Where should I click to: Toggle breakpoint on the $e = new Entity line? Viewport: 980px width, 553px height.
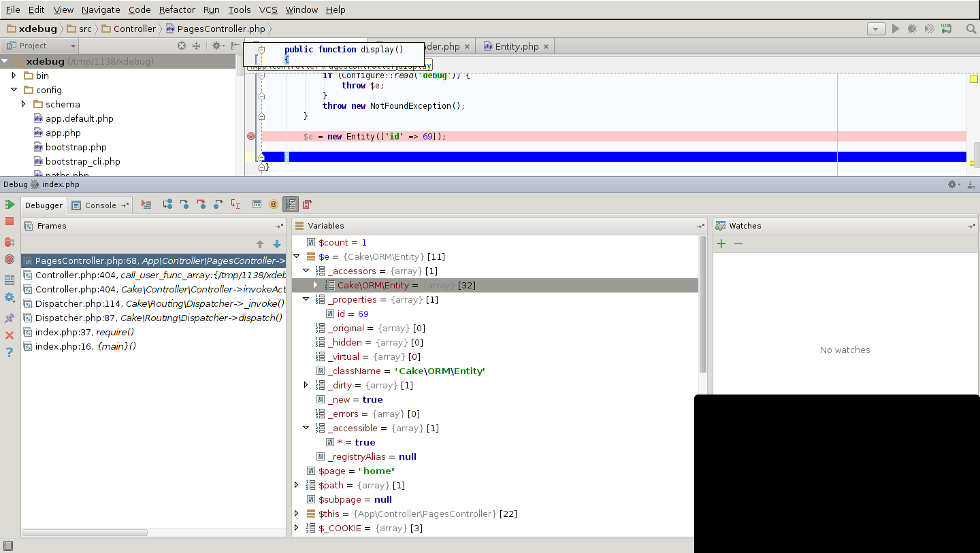click(251, 136)
